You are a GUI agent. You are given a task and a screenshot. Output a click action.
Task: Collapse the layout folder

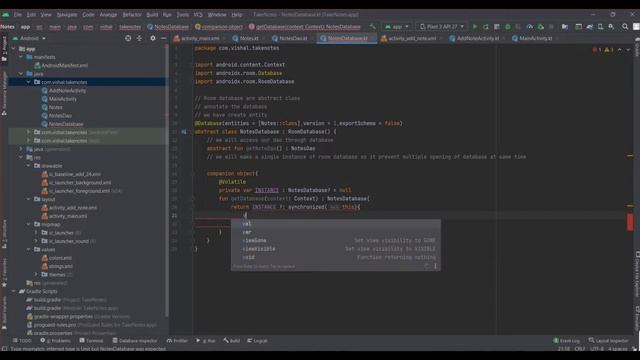28,199
